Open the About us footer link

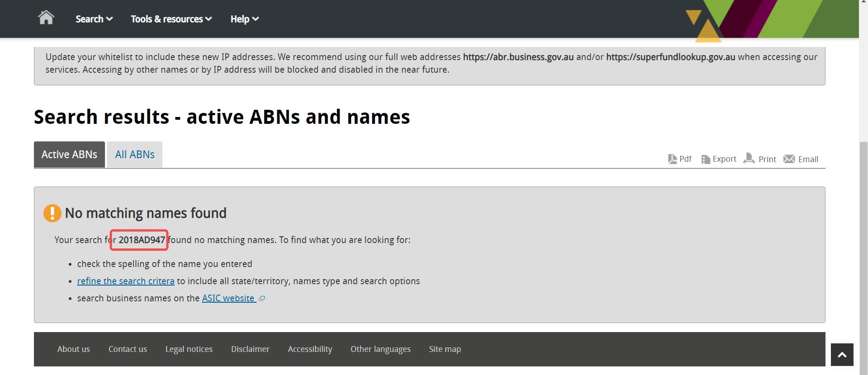tap(74, 349)
